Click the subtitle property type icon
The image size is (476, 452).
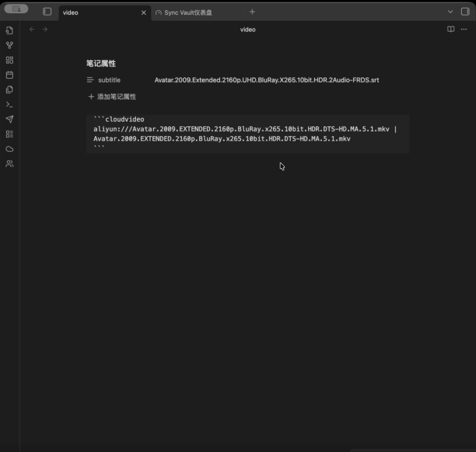pos(90,80)
